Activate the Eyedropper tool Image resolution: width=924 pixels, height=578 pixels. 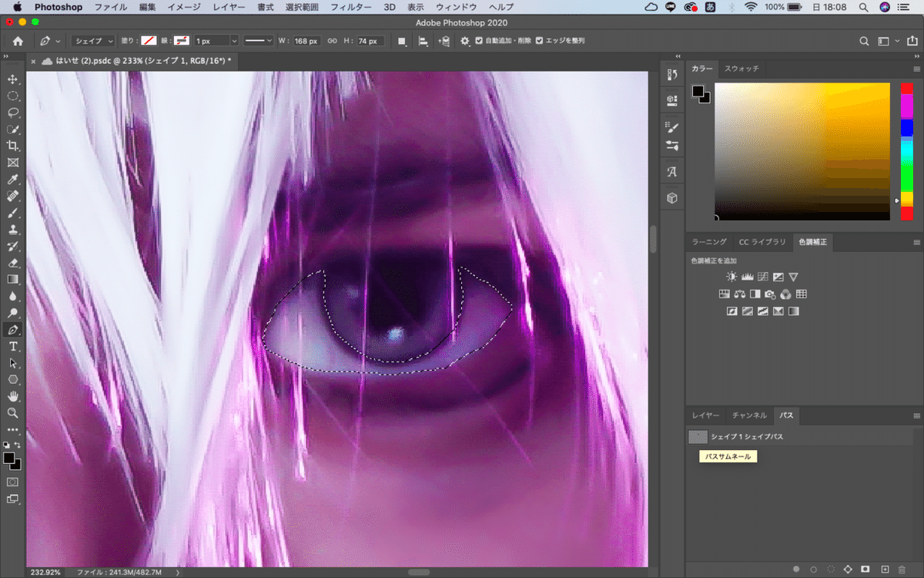(x=13, y=179)
